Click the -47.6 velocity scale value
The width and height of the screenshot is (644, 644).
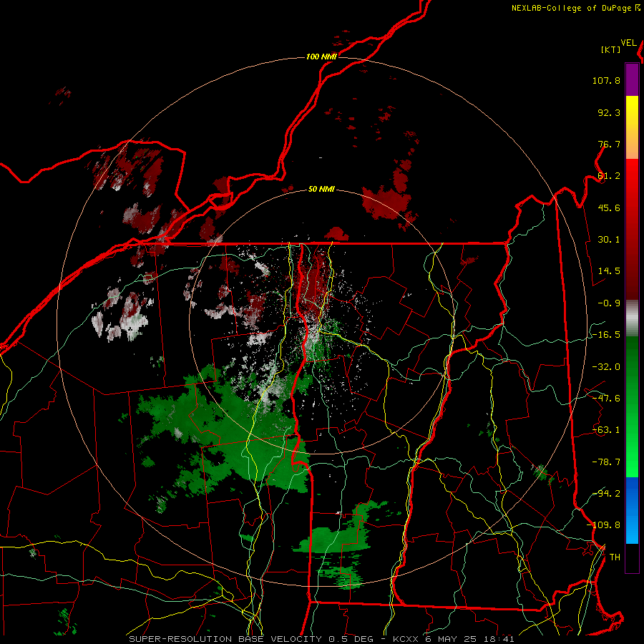coord(606,399)
